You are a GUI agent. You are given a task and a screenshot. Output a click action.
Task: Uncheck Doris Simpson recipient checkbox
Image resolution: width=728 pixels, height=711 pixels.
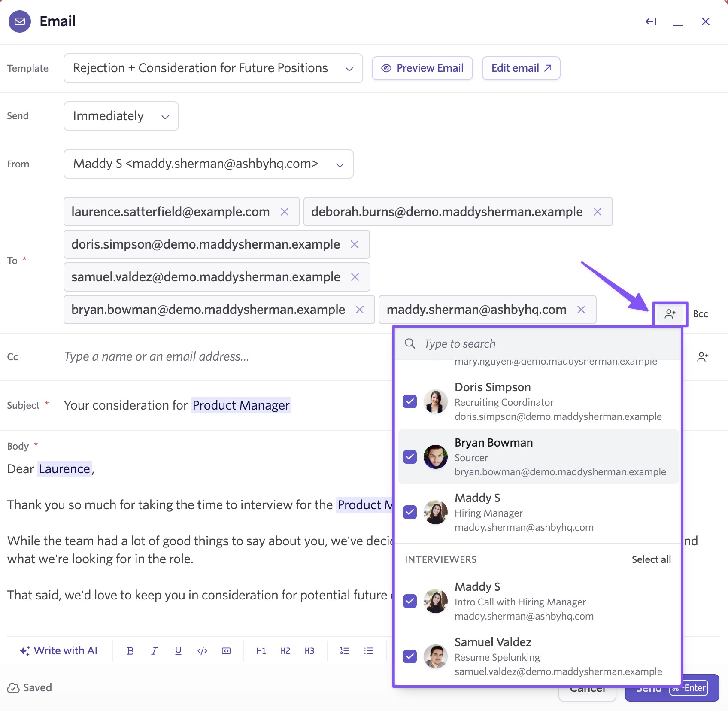pyautogui.click(x=410, y=401)
